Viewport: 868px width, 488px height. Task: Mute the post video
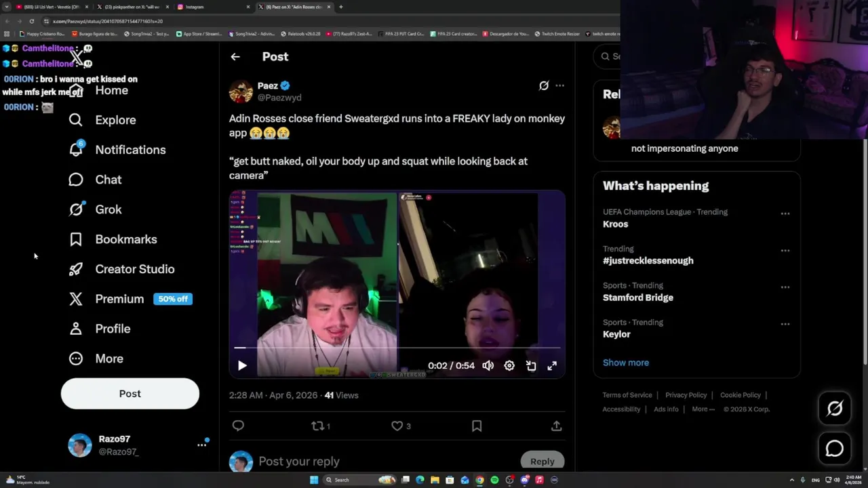488,366
